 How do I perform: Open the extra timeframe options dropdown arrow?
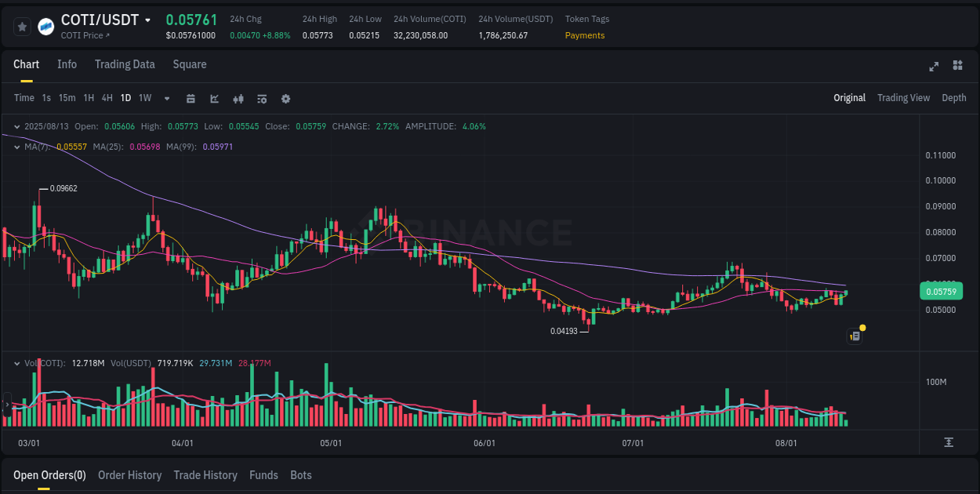point(165,98)
